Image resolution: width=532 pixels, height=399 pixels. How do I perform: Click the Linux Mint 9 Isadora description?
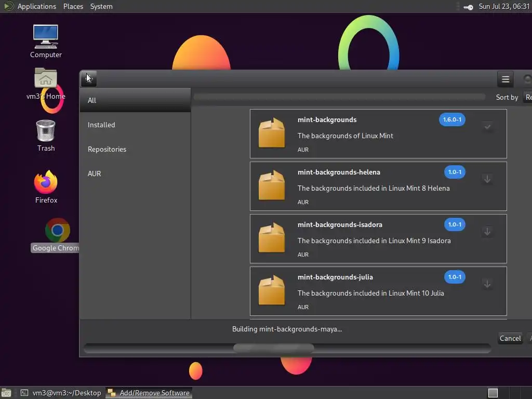374,241
